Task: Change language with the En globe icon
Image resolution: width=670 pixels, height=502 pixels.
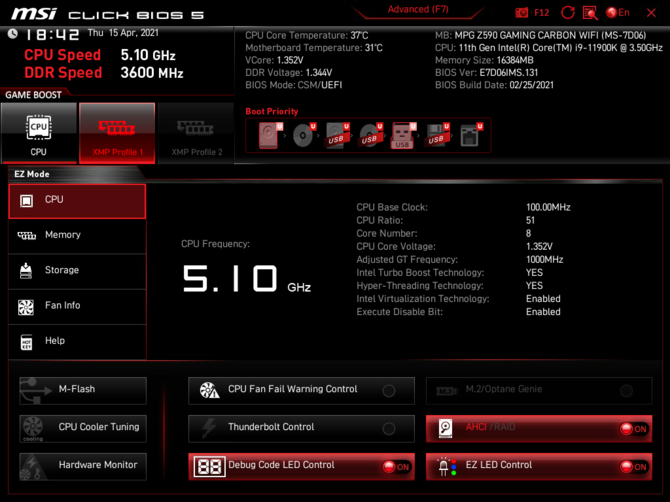Action: coord(618,12)
